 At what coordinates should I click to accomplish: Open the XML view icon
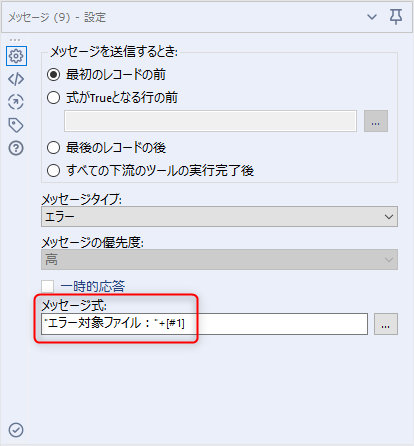point(16,79)
